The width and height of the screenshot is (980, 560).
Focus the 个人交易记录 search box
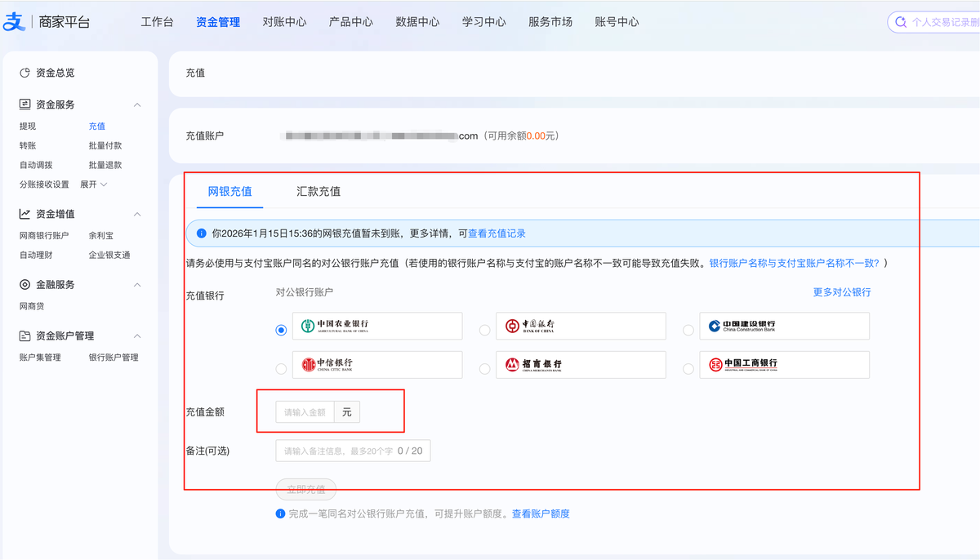(934, 22)
